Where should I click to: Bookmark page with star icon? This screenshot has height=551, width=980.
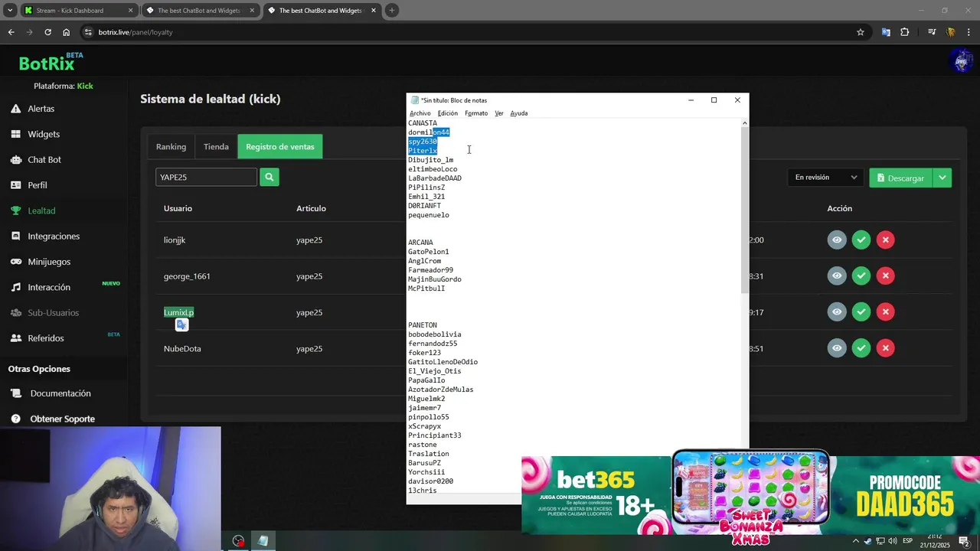tap(861, 32)
